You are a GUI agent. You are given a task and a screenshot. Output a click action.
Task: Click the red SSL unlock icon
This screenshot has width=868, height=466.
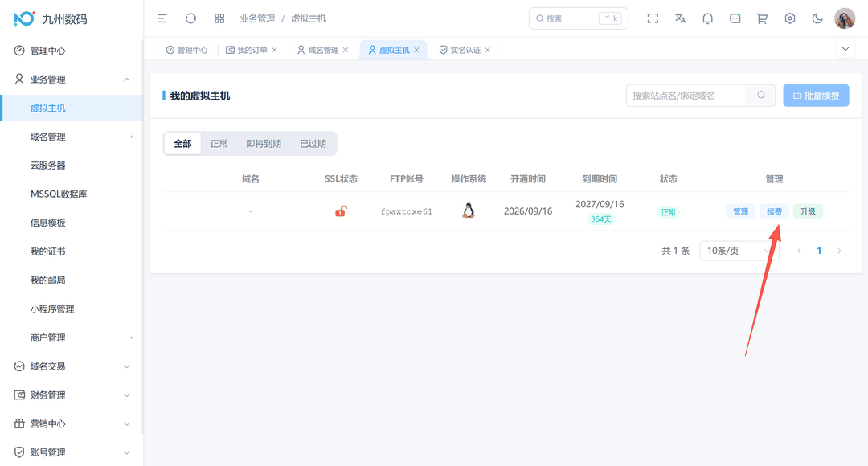tap(341, 211)
